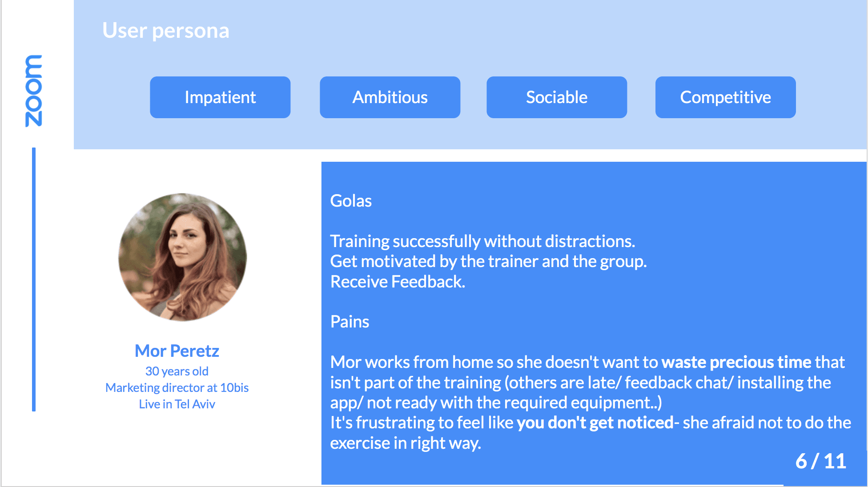This screenshot has width=868, height=487.
Task: Click the Receive Feedback line
Action: point(398,282)
